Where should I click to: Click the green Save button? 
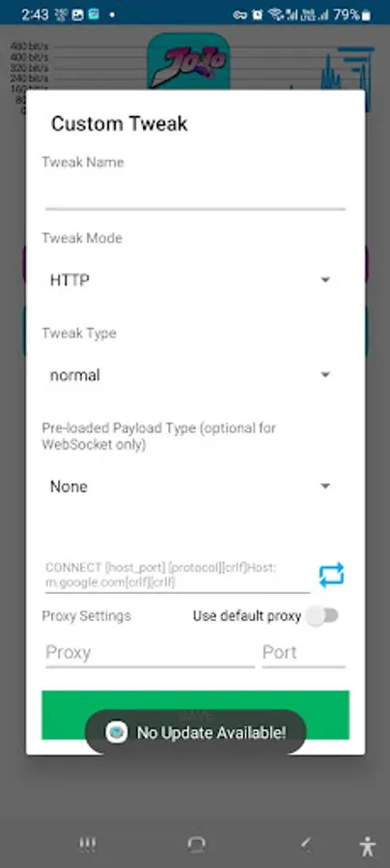pyautogui.click(x=195, y=715)
